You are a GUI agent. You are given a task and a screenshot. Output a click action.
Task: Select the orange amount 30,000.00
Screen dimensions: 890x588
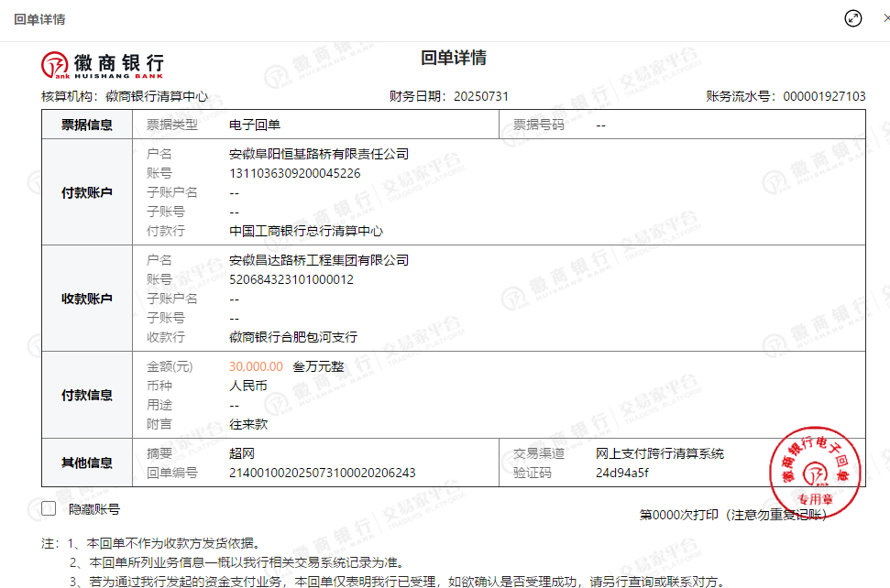coord(256,366)
